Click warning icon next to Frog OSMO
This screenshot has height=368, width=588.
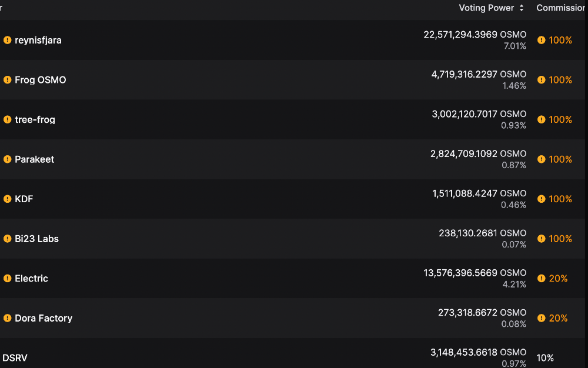(7, 80)
